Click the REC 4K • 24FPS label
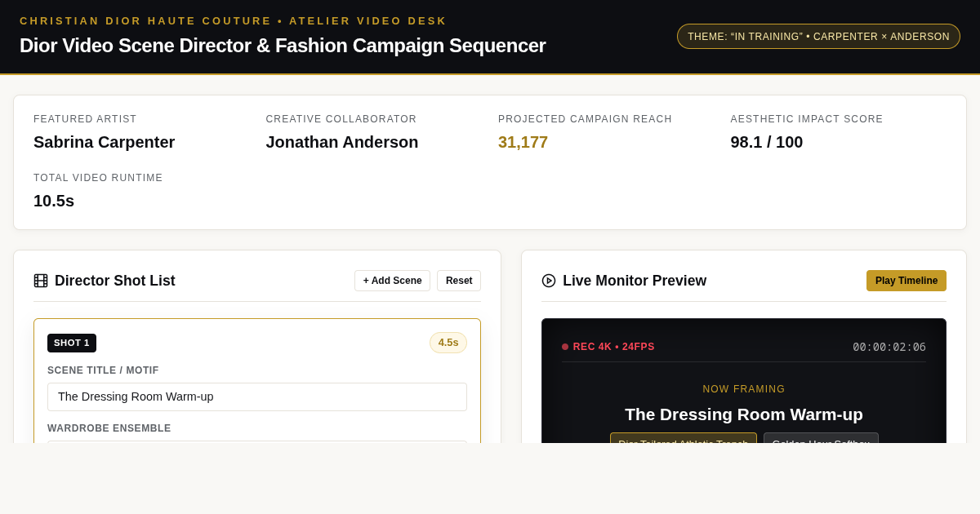Screen dimensions: 980x514 pyautogui.click(x=614, y=347)
